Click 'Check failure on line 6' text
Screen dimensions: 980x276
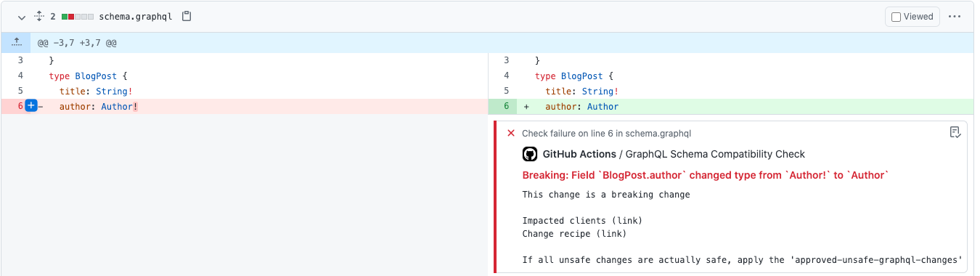point(606,134)
